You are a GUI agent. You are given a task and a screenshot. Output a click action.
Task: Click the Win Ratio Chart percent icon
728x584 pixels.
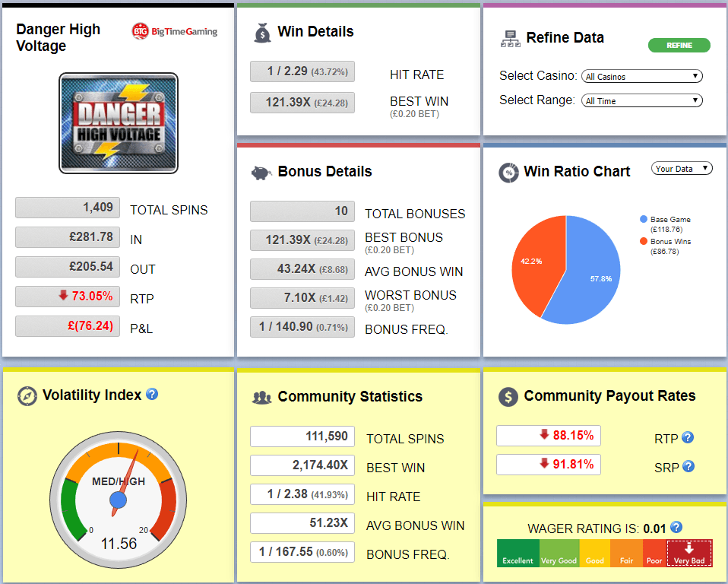click(x=509, y=173)
